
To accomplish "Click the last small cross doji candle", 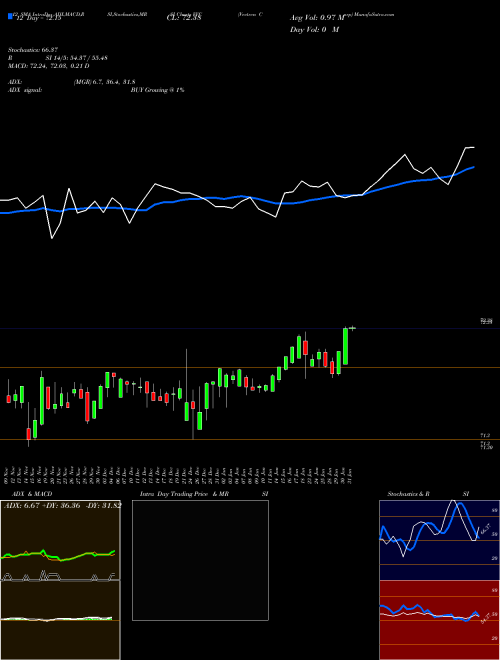I will click(x=352, y=328).
